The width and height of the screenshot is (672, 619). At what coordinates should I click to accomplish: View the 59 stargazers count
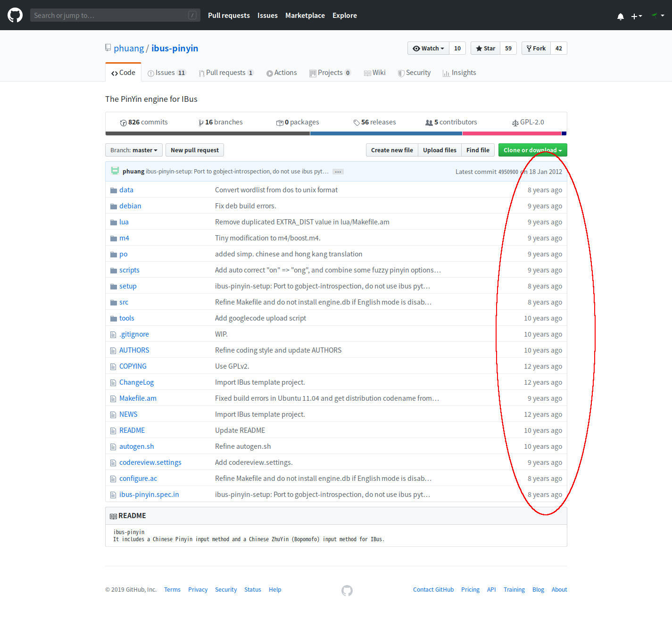(x=508, y=48)
